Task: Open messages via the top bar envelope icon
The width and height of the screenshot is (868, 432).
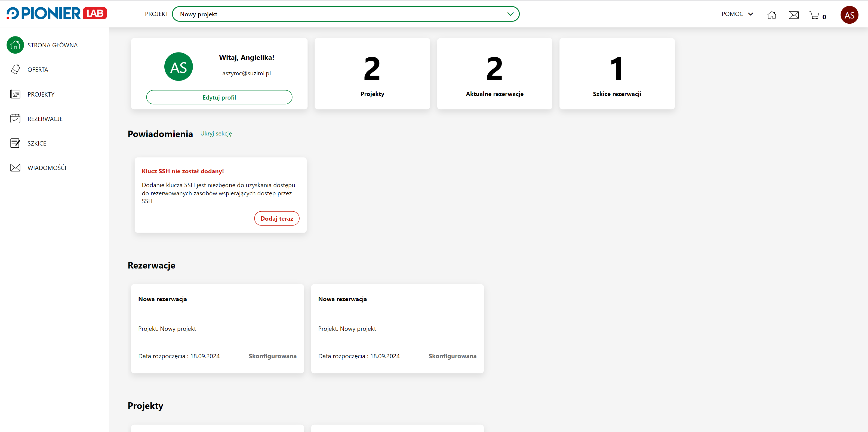Action: coord(793,15)
